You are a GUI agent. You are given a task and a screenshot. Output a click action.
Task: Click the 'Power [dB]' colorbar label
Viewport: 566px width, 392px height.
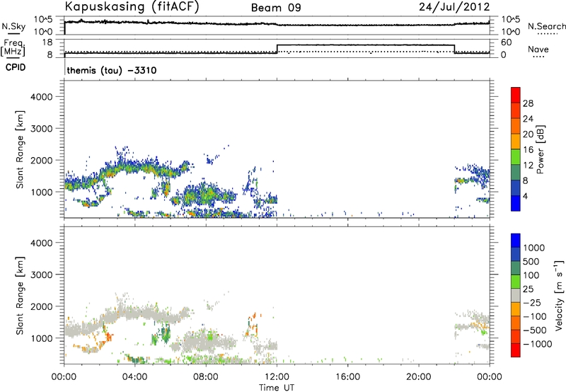(x=540, y=149)
